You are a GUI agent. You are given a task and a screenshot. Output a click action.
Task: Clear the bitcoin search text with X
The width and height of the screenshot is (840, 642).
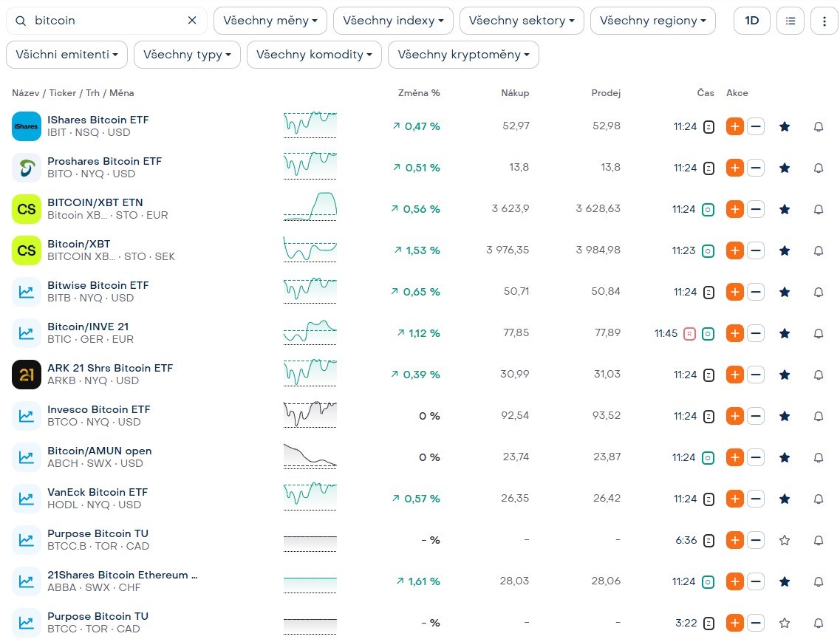[192, 21]
